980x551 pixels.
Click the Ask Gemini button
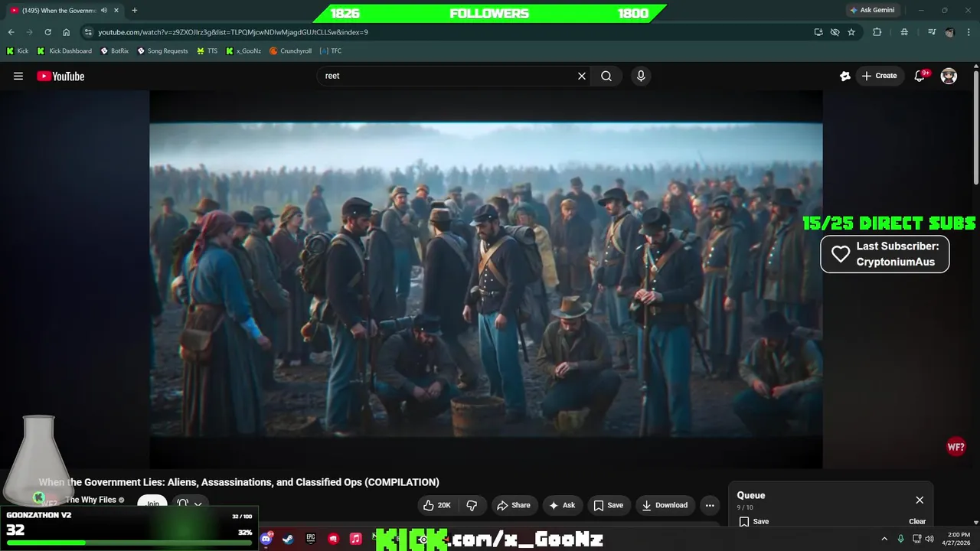[872, 10]
